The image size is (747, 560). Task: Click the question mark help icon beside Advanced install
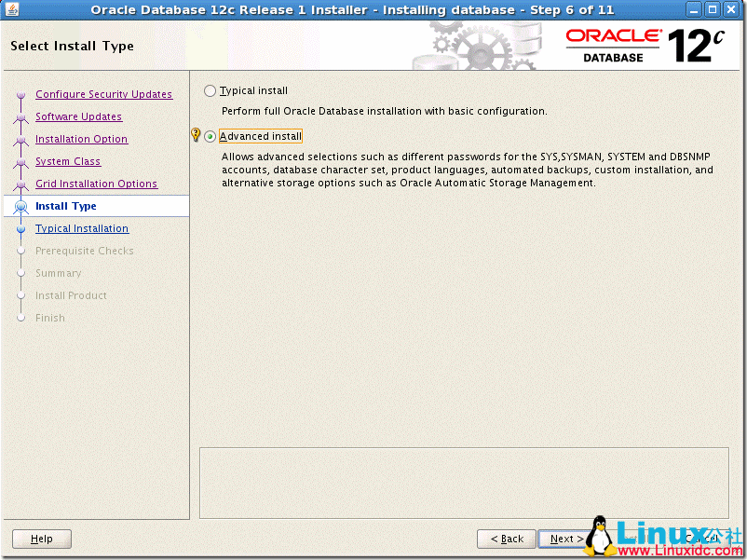pyautogui.click(x=196, y=135)
